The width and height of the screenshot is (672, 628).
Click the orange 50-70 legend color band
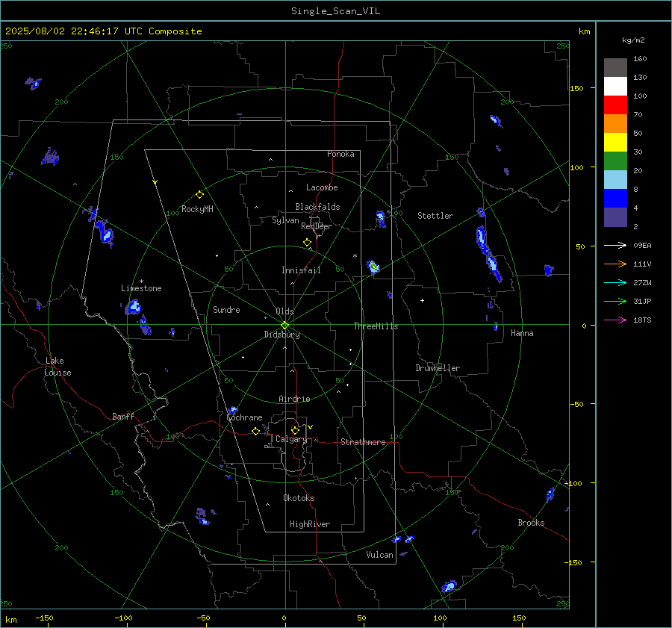615,123
